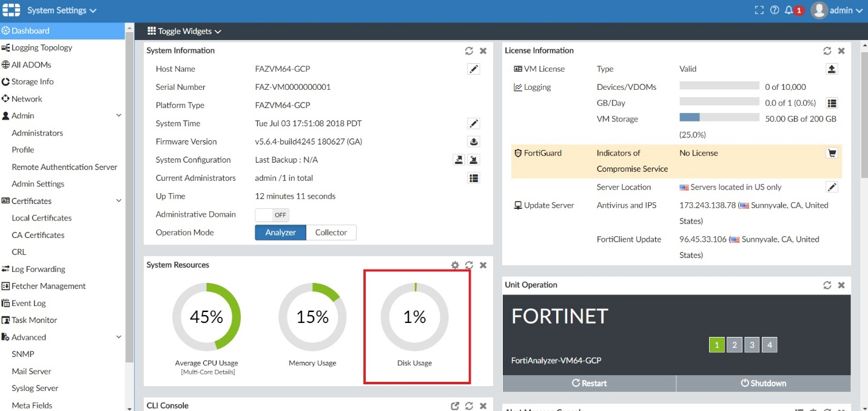Screen dimensions: 868x411
Task: Click FortiGuard purchase cart icon
Action: (832, 153)
